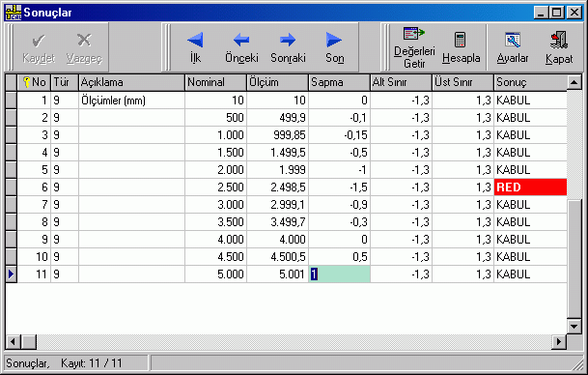Click vertical scrollbar up arrow

click(x=574, y=82)
